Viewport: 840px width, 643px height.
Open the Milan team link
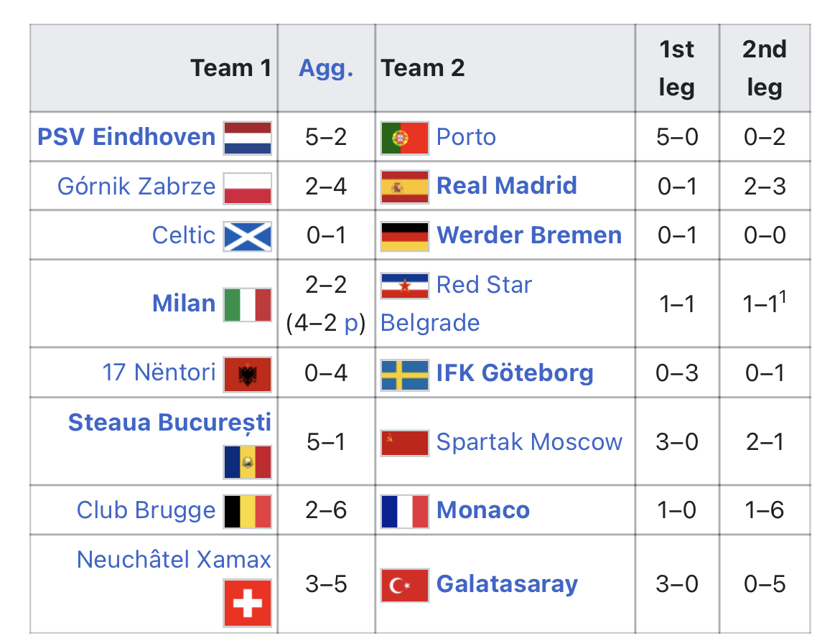coord(184,304)
